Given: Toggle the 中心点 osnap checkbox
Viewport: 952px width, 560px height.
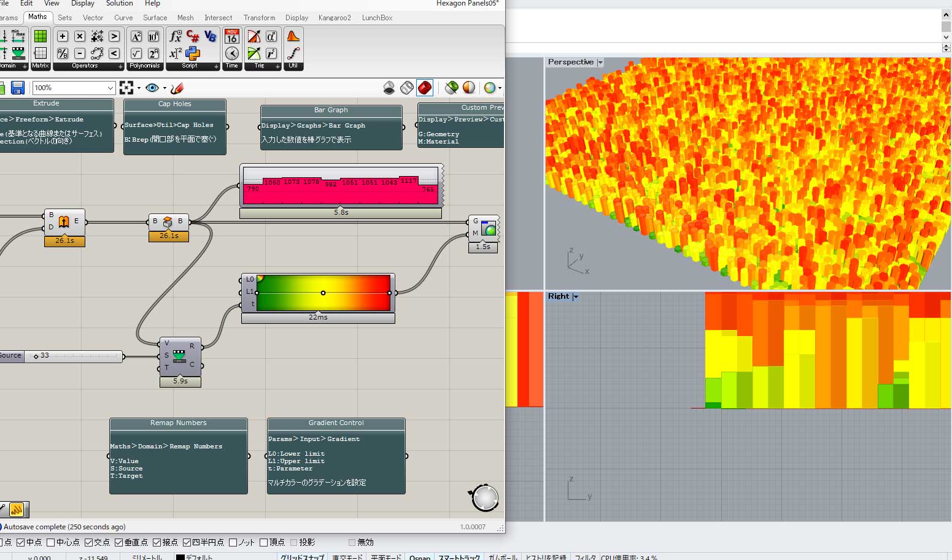Looking at the screenshot, I should click(x=51, y=542).
